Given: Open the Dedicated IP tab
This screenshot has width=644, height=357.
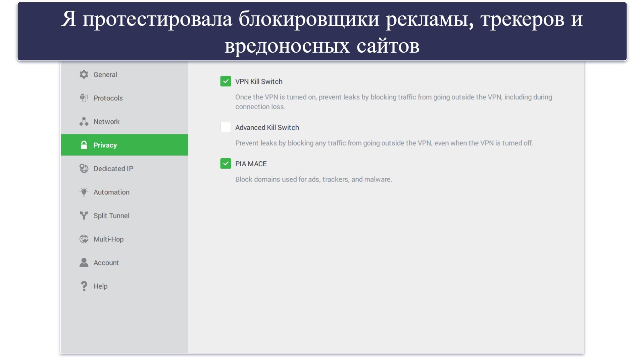Looking at the screenshot, I should tap(125, 168).
